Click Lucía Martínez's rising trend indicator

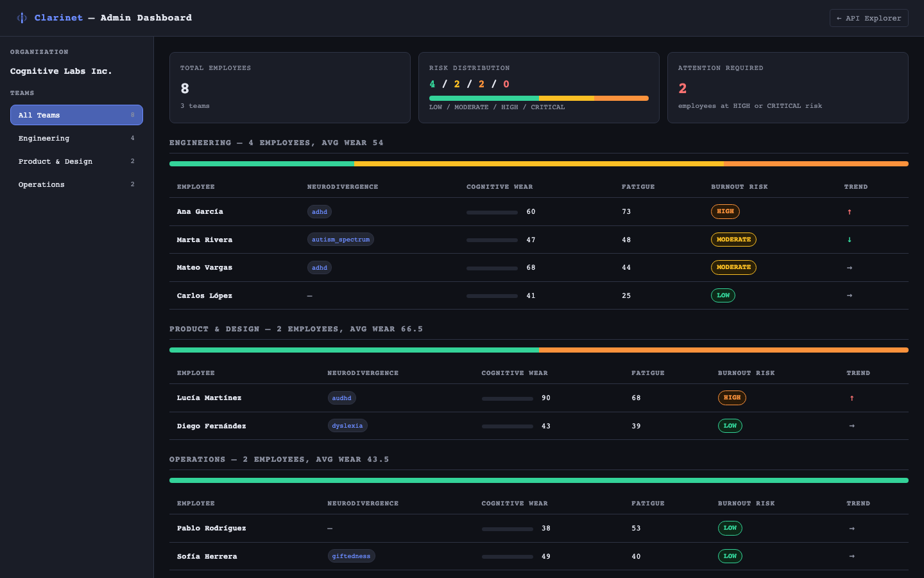click(x=851, y=398)
